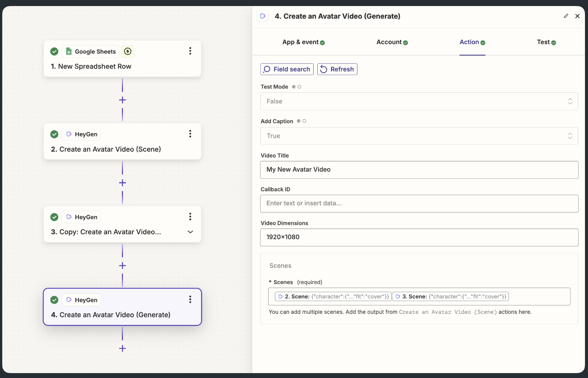The image size is (588, 378).
Task: Click green checkmark on step 2 HeyGen card
Action: point(54,134)
